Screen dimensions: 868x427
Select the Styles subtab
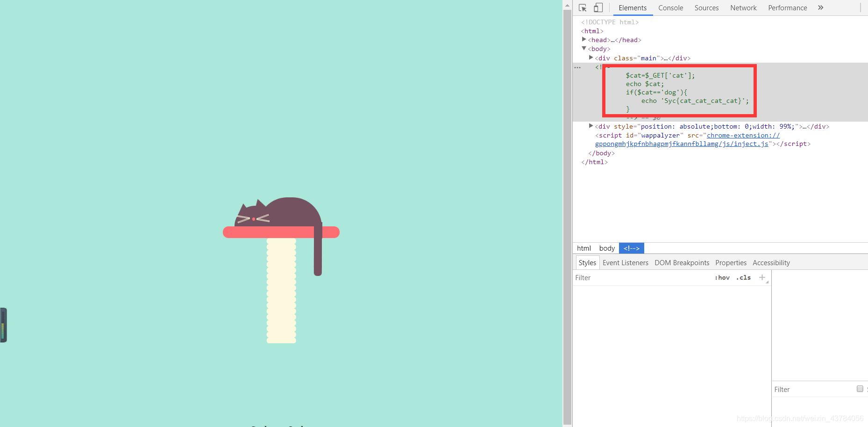587,263
